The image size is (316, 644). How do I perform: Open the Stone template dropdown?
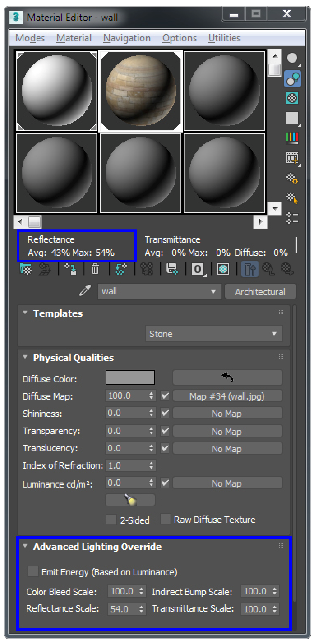tap(214, 334)
